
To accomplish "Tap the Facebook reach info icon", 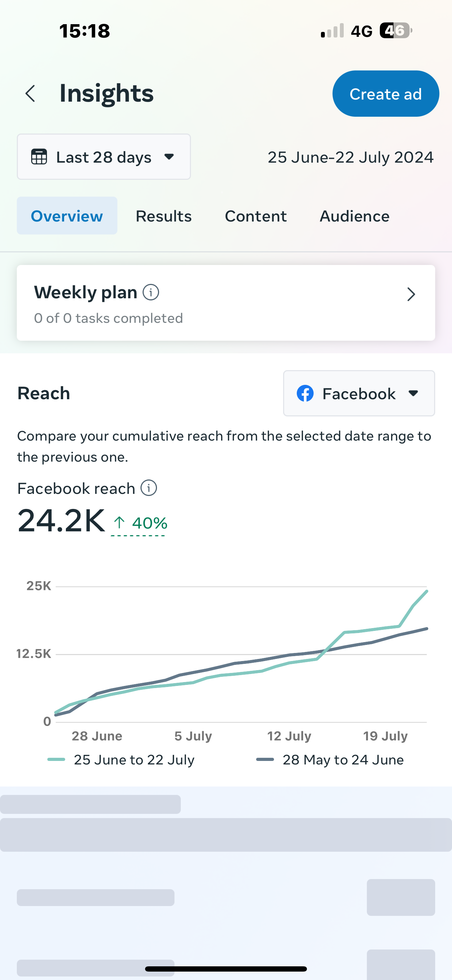I will click(149, 488).
